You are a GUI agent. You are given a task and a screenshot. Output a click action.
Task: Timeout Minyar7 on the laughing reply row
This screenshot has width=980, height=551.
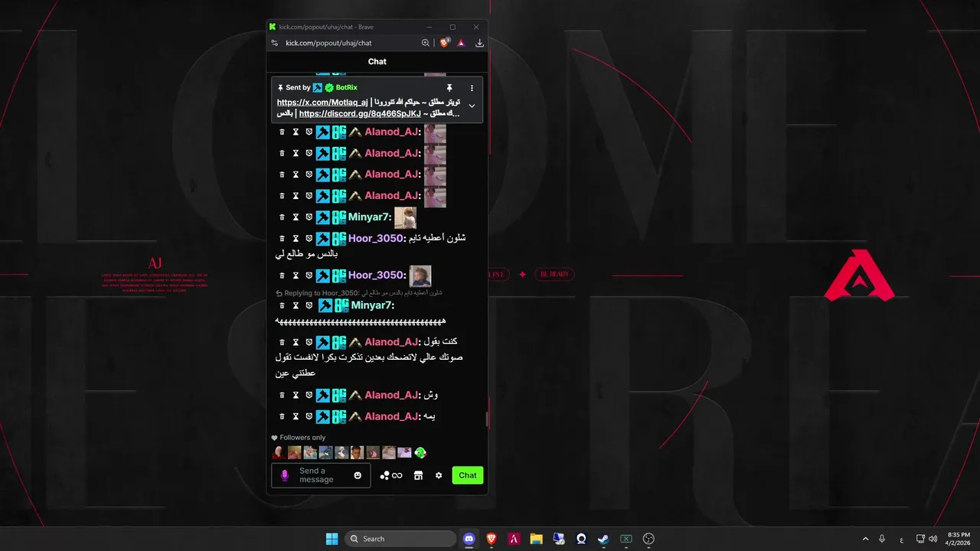(x=296, y=305)
